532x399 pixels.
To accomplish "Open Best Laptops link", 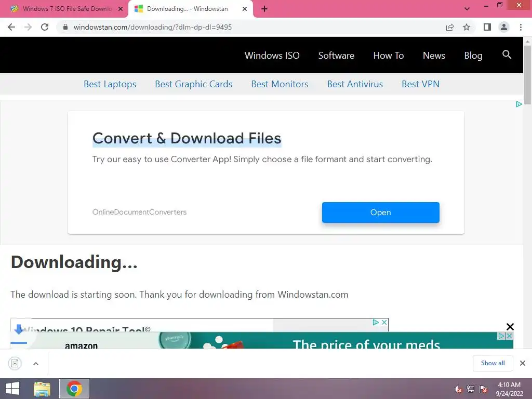I will pos(110,84).
